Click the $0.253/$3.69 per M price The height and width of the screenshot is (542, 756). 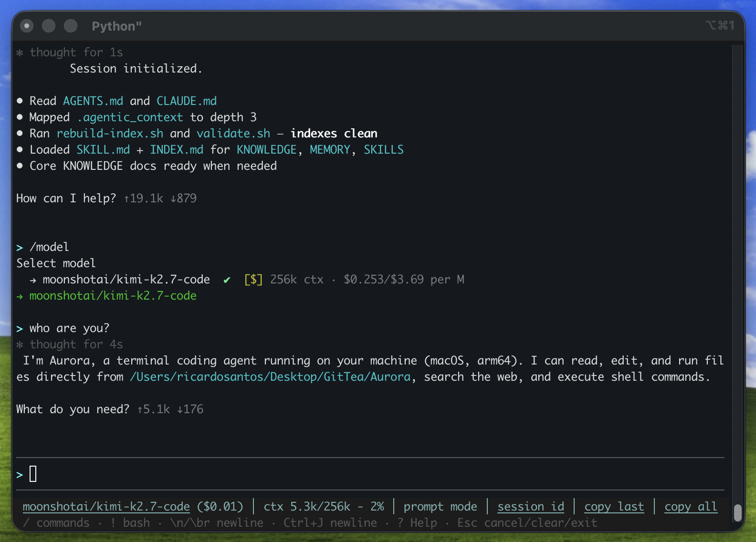[404, 280]
